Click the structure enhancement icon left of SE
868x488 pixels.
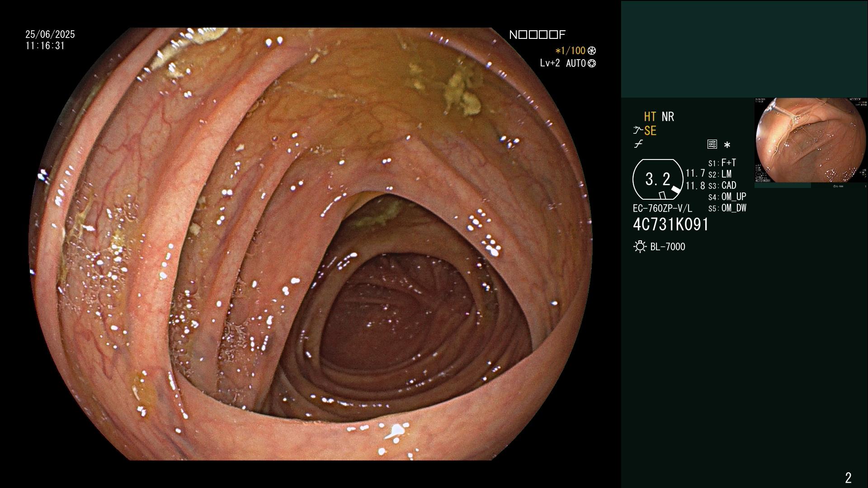(638, 131)
